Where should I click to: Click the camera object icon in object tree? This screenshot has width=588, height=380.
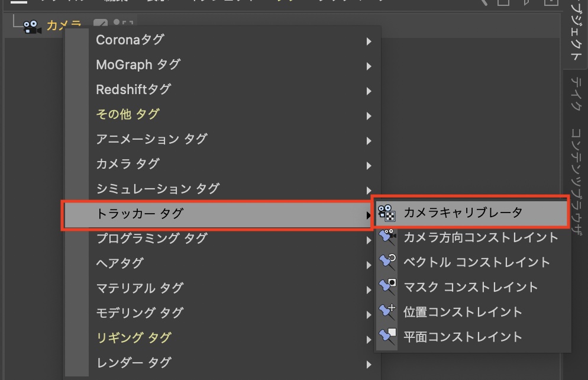click(x=31, y=27)
